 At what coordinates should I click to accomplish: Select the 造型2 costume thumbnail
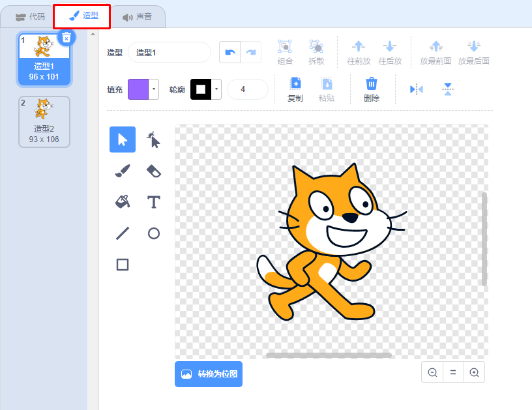point(44,122)
